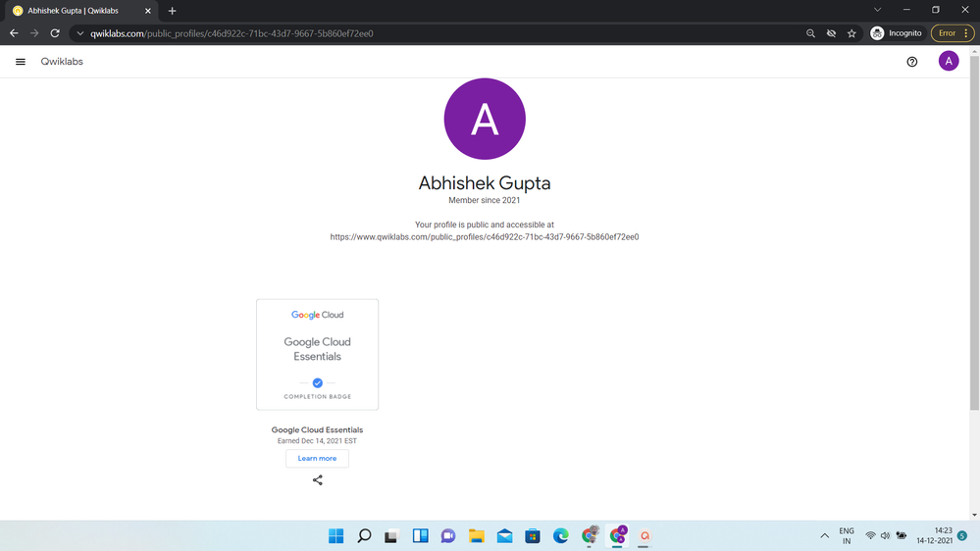The height and width of the screenshot is (551, 980).
Task: Select the Abhishek Gupta | Qwiklabs tab
Action: (x=81, y=11)
